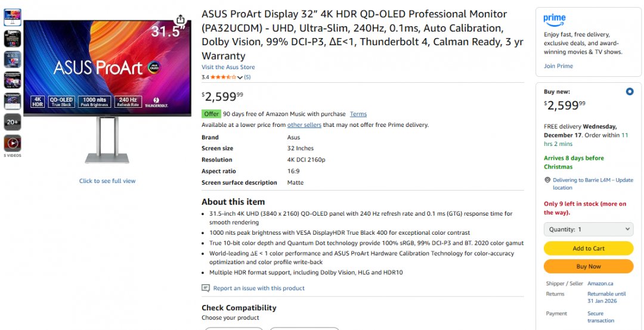Click the star rating icons
This screenshot has width=644, height=330.
point(223,77)
